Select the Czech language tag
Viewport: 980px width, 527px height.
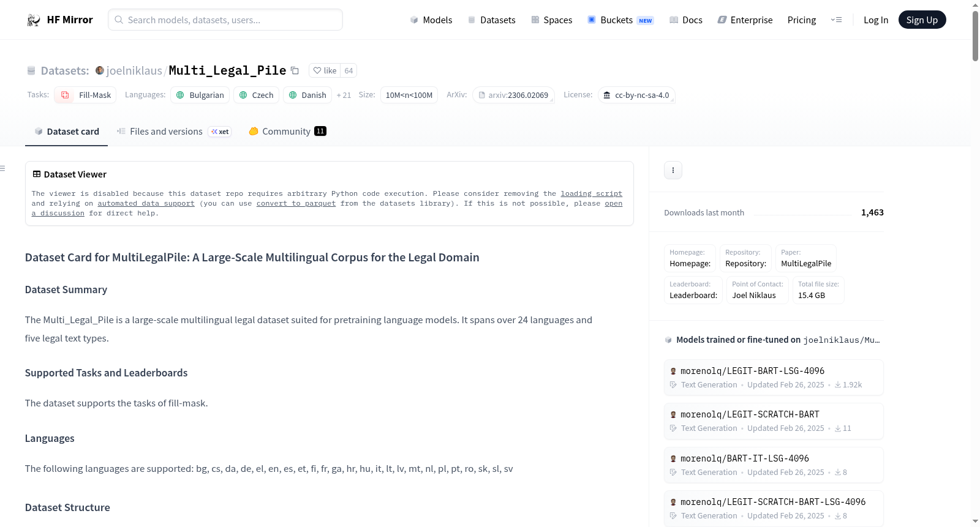click(x=256, y=95)
